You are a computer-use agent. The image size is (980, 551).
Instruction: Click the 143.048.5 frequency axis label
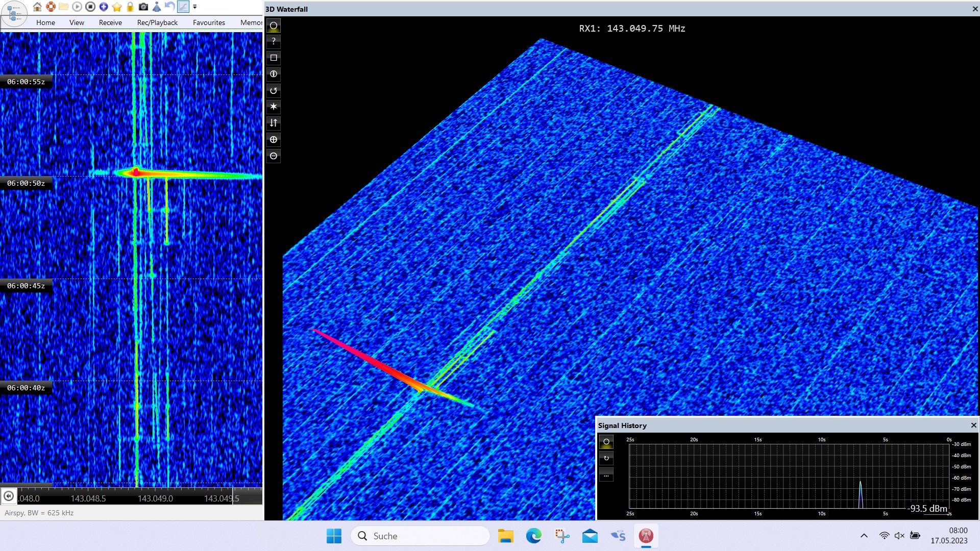88,498
